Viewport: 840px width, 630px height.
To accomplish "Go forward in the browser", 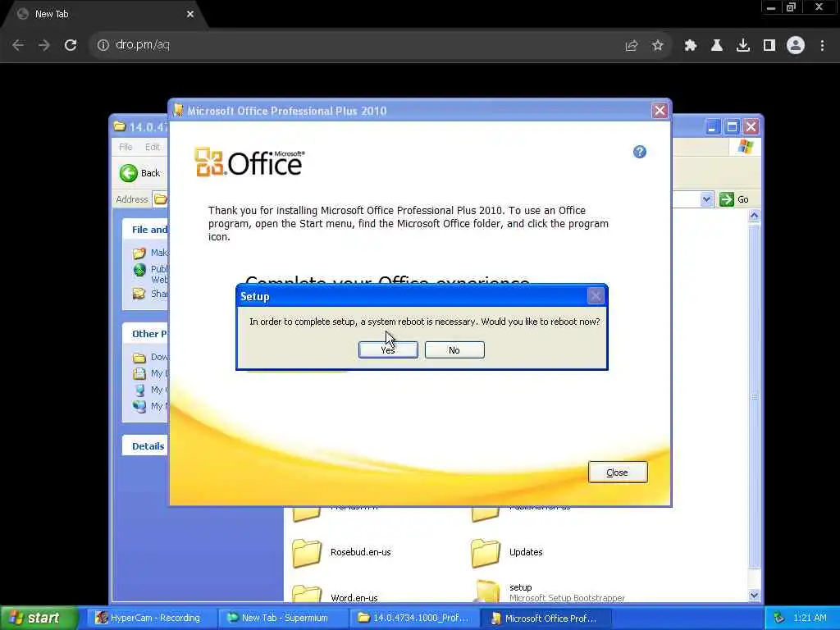I will [x=44, y=45].
